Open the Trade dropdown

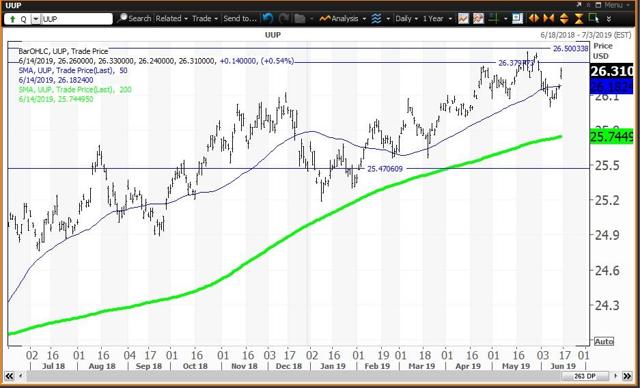coord(205,19)
